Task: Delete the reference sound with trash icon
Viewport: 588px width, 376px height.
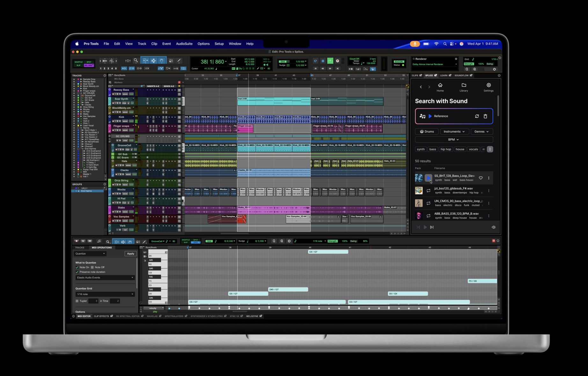Action: 485,116
